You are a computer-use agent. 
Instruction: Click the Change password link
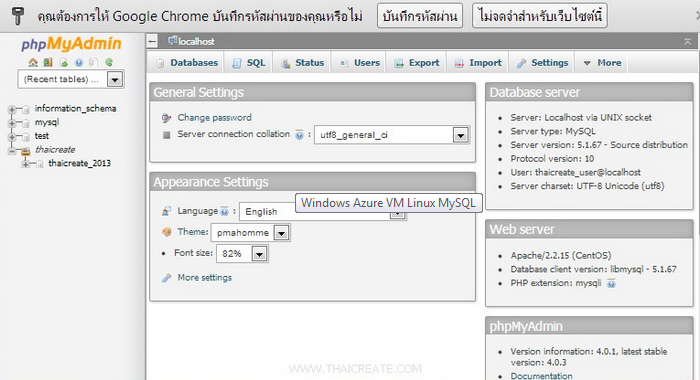(214, 118)
